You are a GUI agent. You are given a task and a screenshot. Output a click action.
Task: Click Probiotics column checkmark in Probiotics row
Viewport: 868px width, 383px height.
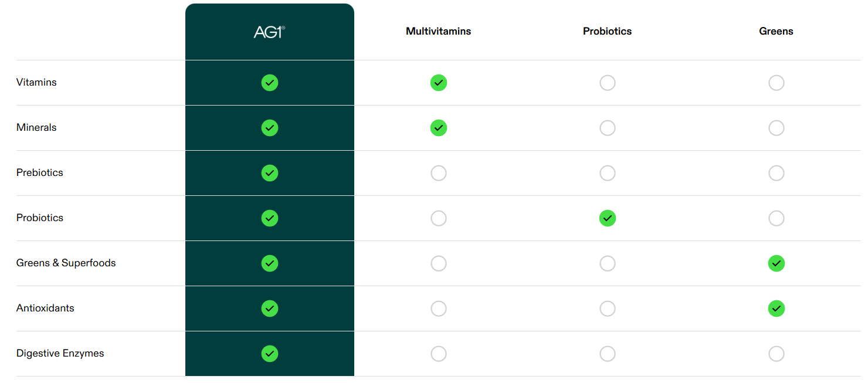608,218
